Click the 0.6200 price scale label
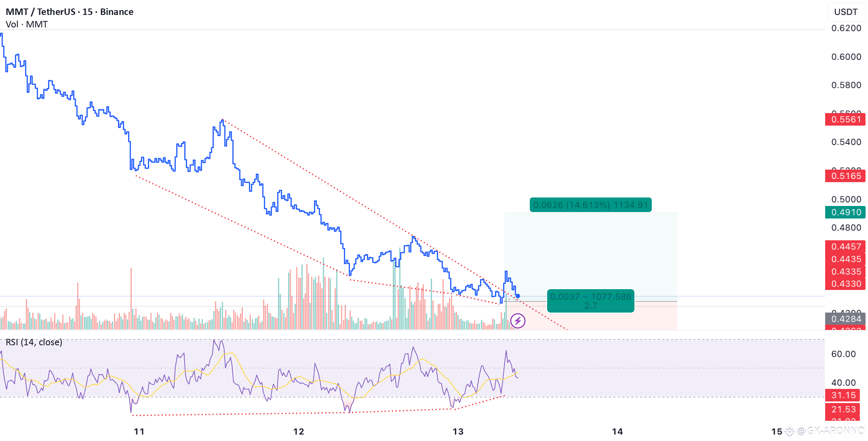The width and height of the screenshot is (868, 441). point(846,28)
